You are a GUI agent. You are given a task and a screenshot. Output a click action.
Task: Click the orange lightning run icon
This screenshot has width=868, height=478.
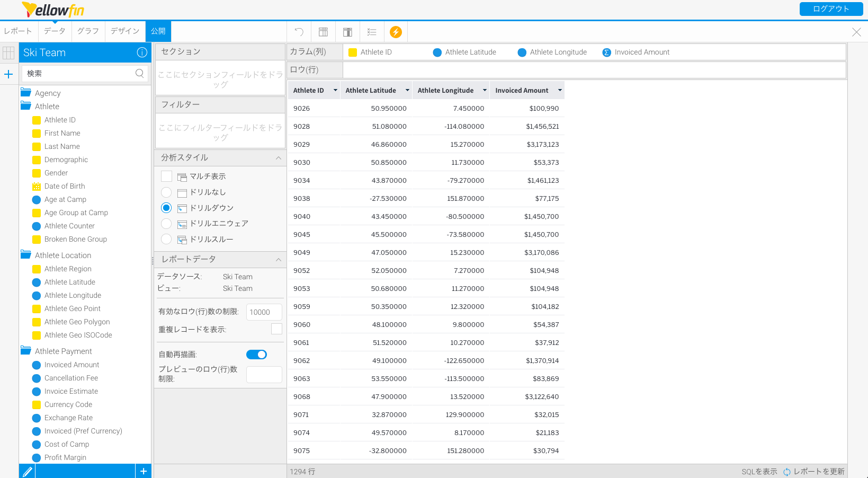[396, 31]
